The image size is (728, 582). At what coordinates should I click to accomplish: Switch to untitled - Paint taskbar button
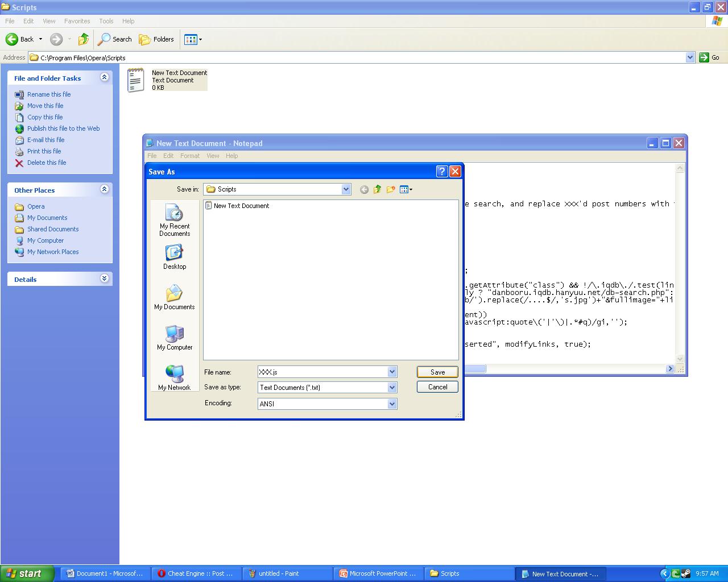tap(288, 573)
